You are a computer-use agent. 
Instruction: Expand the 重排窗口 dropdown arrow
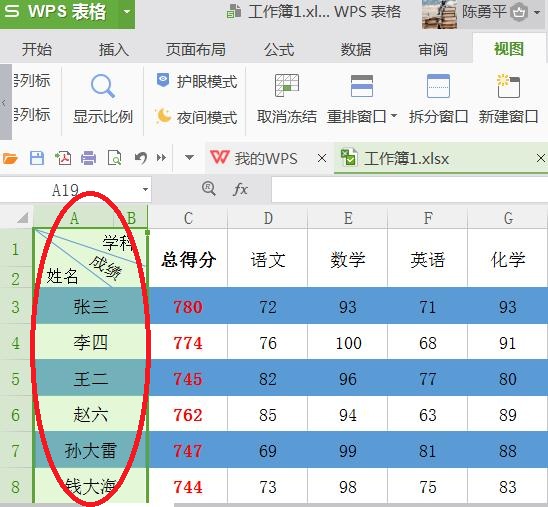pos(394,115)
